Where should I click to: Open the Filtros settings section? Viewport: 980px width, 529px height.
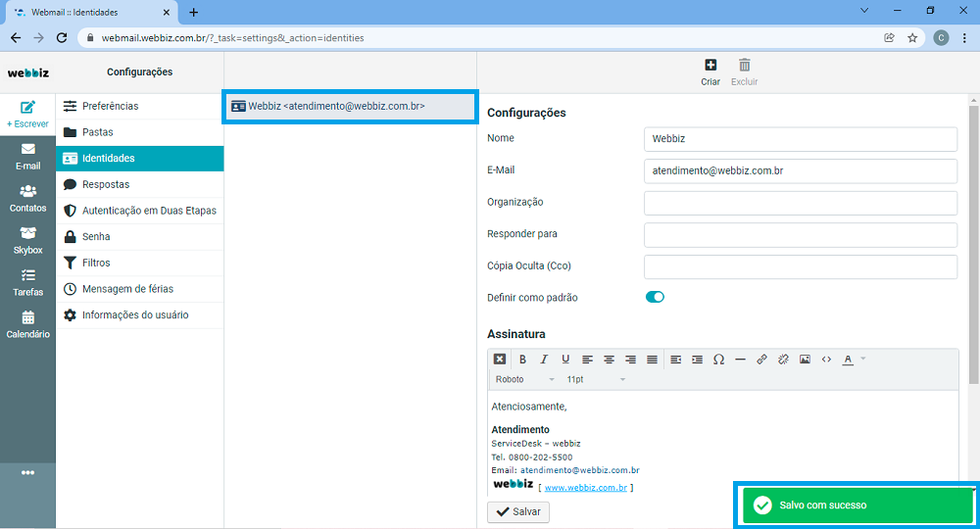tap(96, 263)
